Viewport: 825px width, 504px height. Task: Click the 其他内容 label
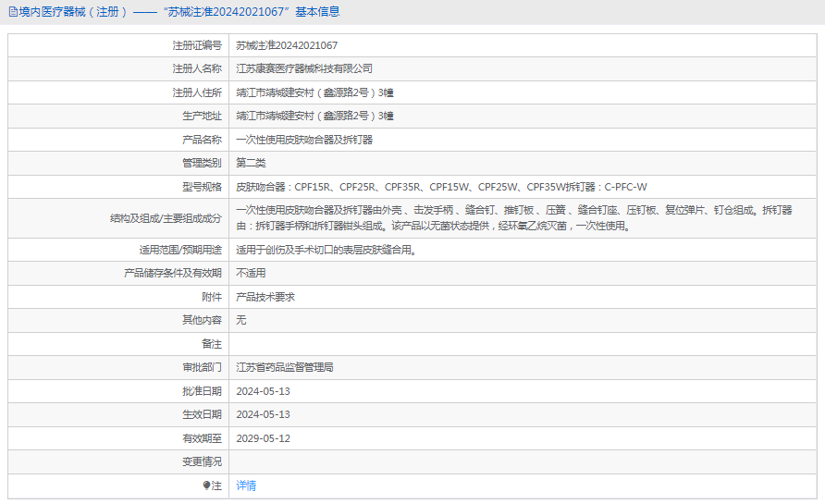pos(202,320)
